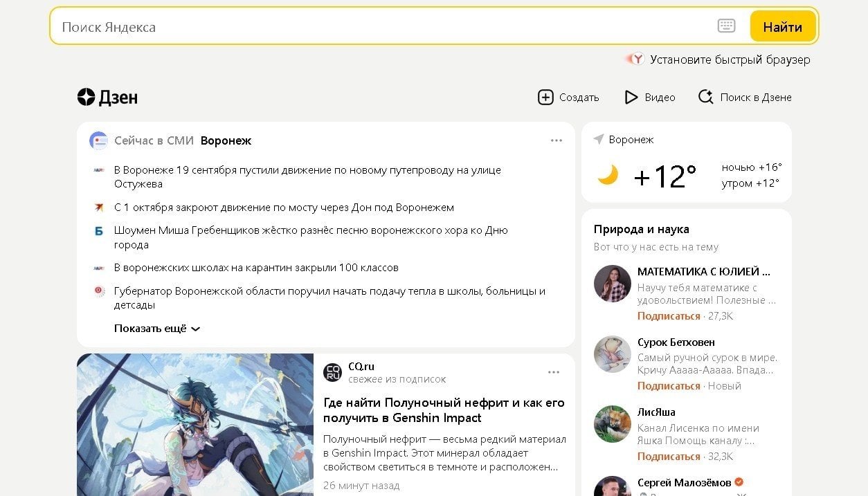The height and width of the screenshot is (496, 868).
Task: Click the Поиск в Дзене magnifier icon
Action: pyautogui.click(x=705, y=98)
